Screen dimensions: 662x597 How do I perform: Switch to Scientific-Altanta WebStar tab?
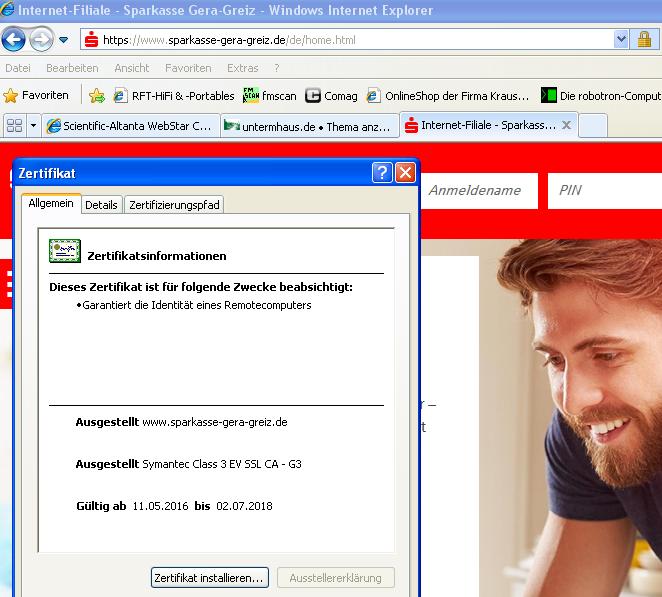pos(130,126)
